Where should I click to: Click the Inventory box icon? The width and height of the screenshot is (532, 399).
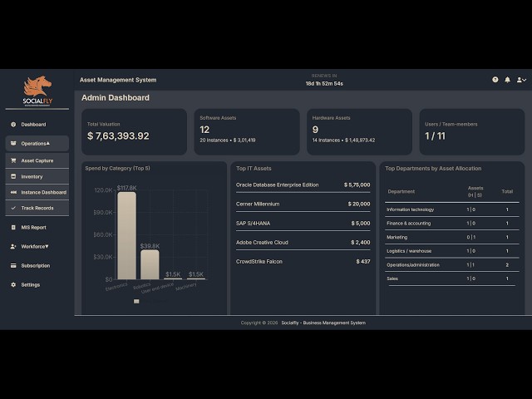(13, 176)
